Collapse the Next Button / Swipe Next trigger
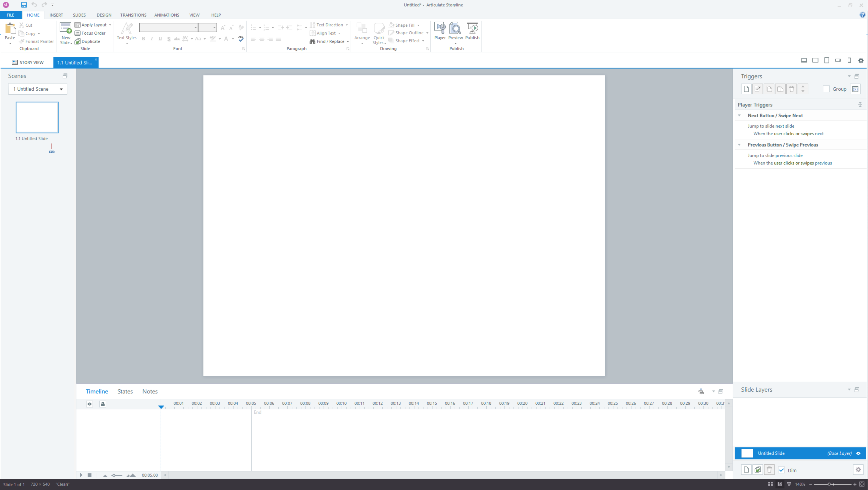The height and width of the screenshot is (490, 868). (x=740, y=115)
